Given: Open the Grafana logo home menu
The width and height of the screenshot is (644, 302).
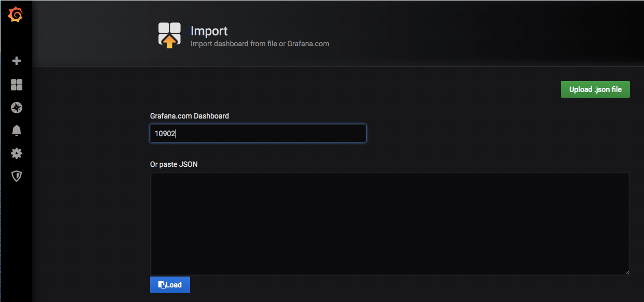Looking at the screenshot, I should pos(16,15).
